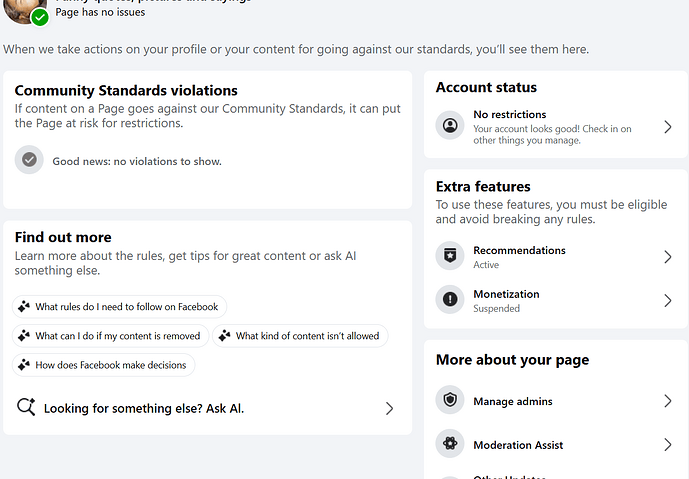
Task: Click the green verified badge on avatar
Action: coord(40,17)
